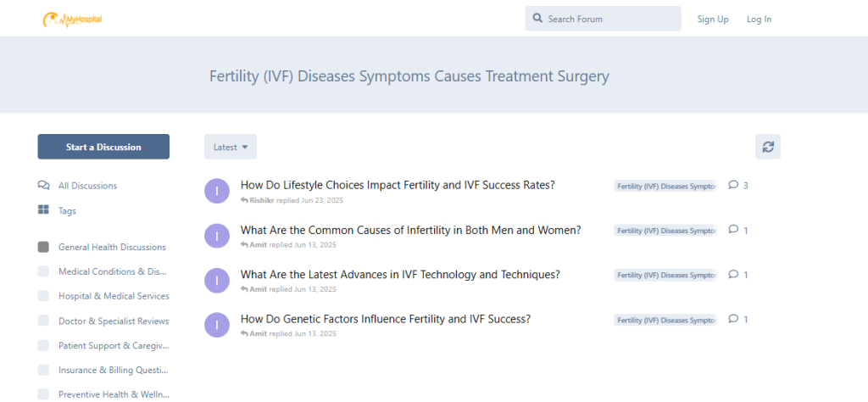Click the search magnifier icon
This screenshot has height=402, width=868.
(537, 19)
